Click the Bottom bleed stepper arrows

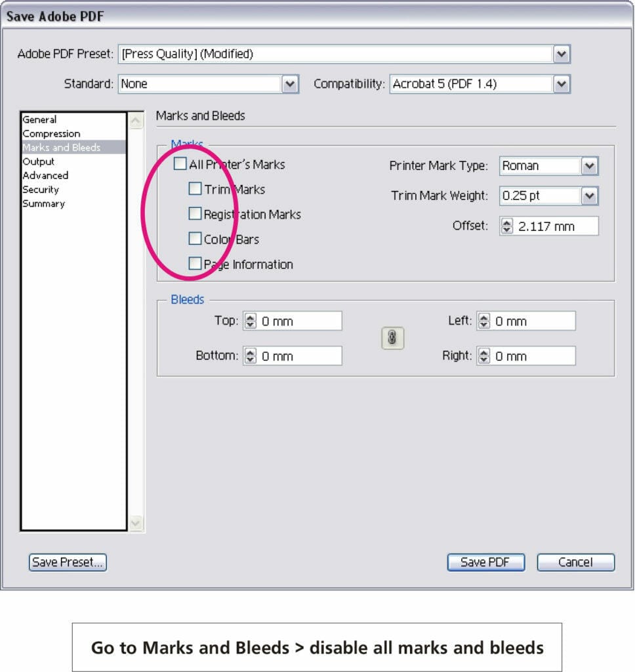[x=251, y=356]
